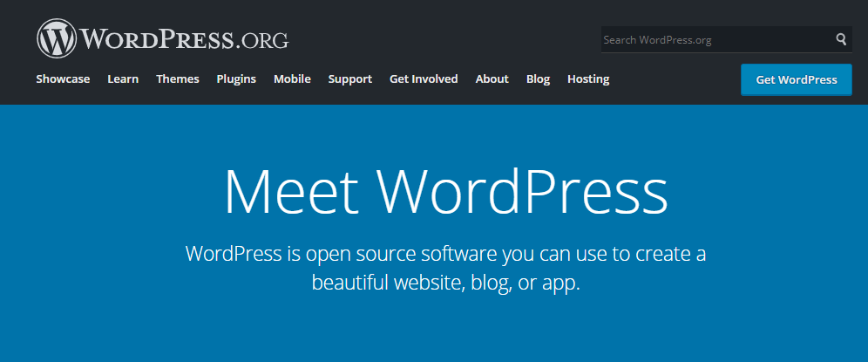The height and width of the screenshot is (362, 868).
Task: Go to the Learn page
Action: 123,79
